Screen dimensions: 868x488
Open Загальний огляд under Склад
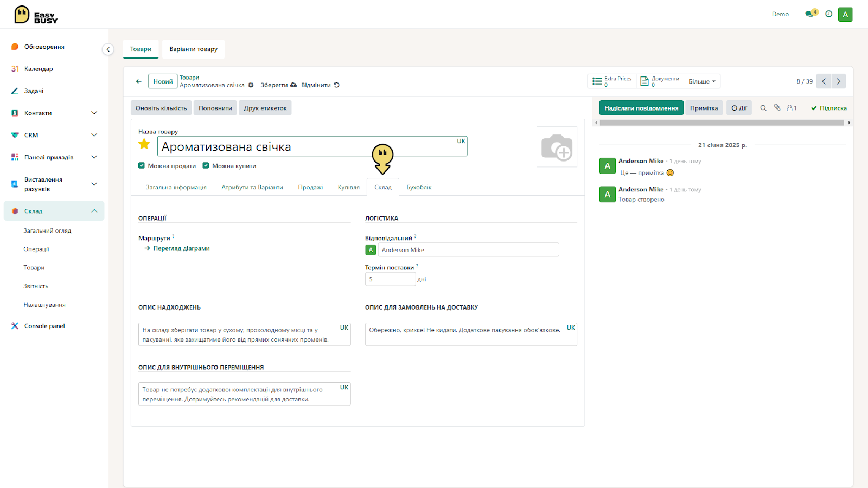point(47,230)
